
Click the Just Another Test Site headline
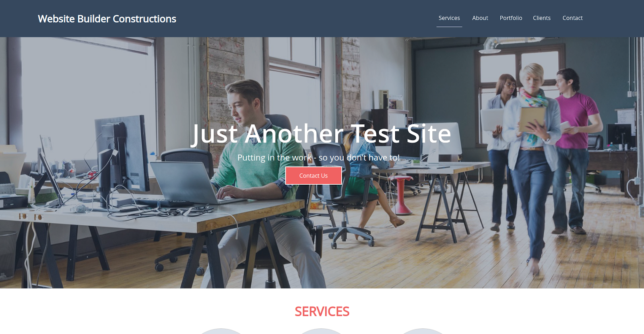pyautogui.click(x=321, y=134)
